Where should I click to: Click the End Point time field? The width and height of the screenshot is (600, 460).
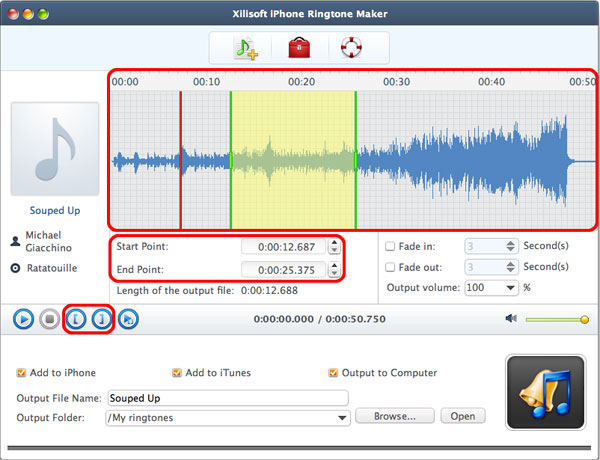coord(284,269)
